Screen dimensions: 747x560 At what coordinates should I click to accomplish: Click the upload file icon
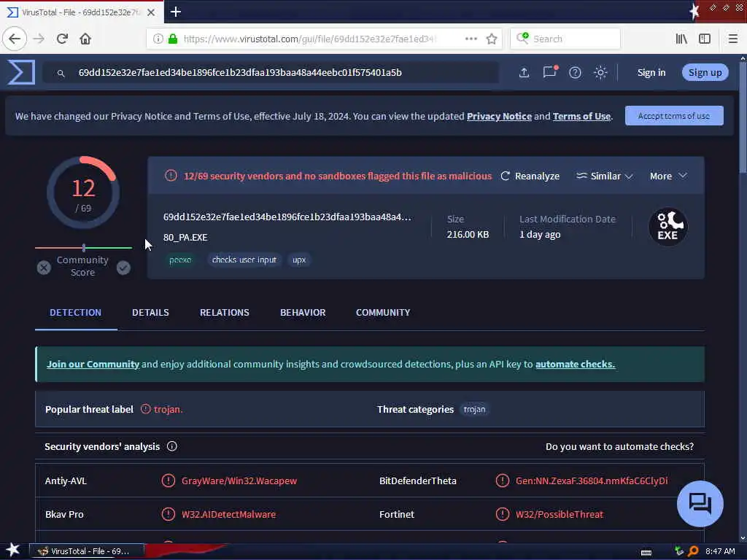pos(524,72)
